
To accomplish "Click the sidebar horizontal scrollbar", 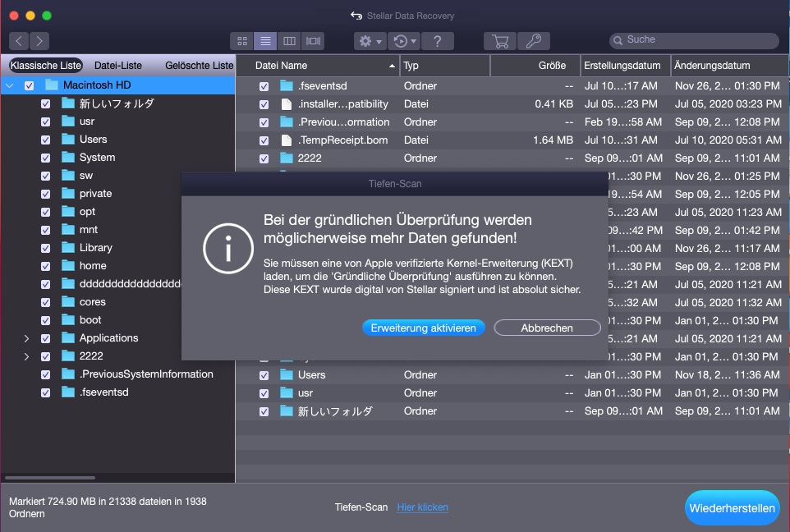I will click(50, 478).
